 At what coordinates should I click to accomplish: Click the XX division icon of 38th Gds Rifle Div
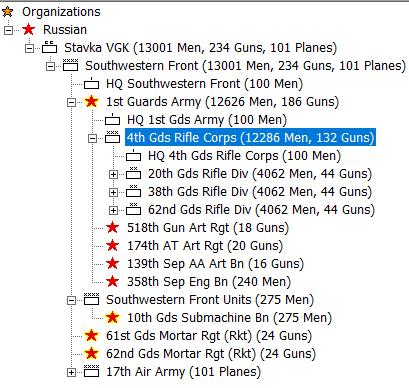tap(133, 191)
